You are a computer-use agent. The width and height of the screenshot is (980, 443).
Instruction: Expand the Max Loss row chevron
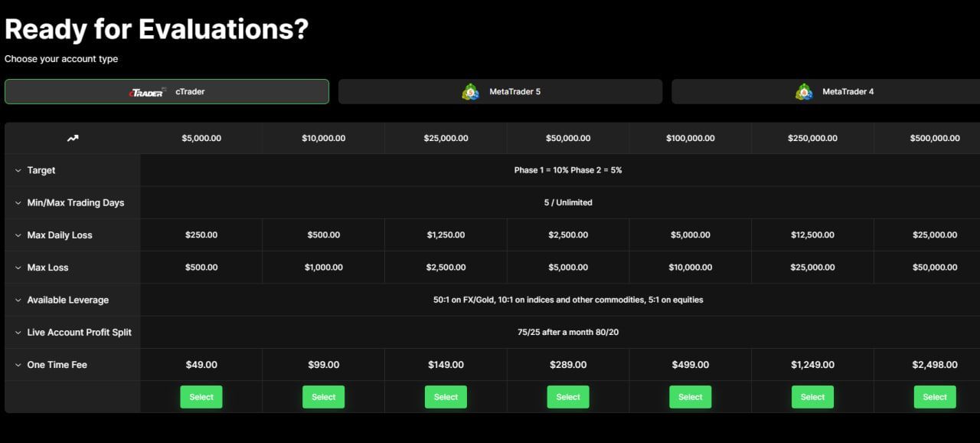(18, 267)
